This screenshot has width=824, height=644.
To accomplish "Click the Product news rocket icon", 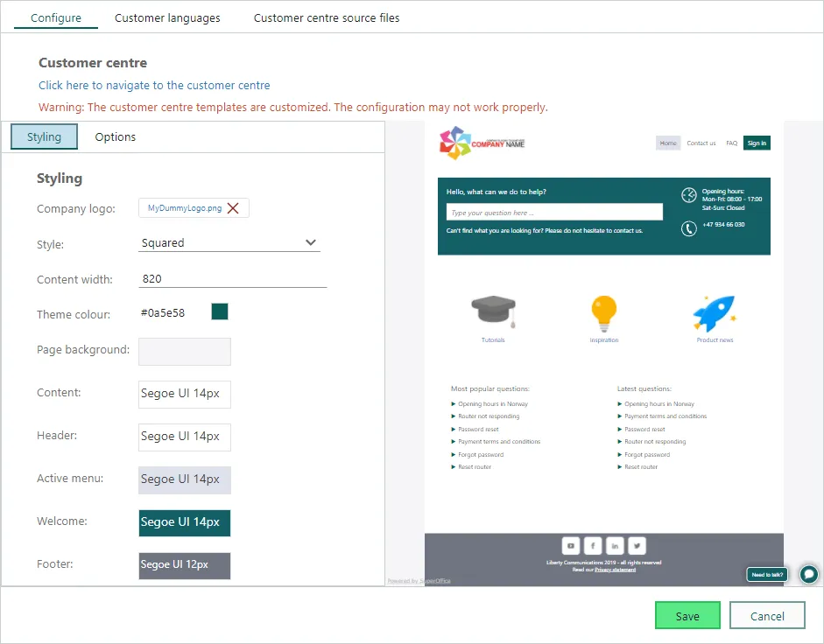I will pyautogui.click(x=715, y=311).
